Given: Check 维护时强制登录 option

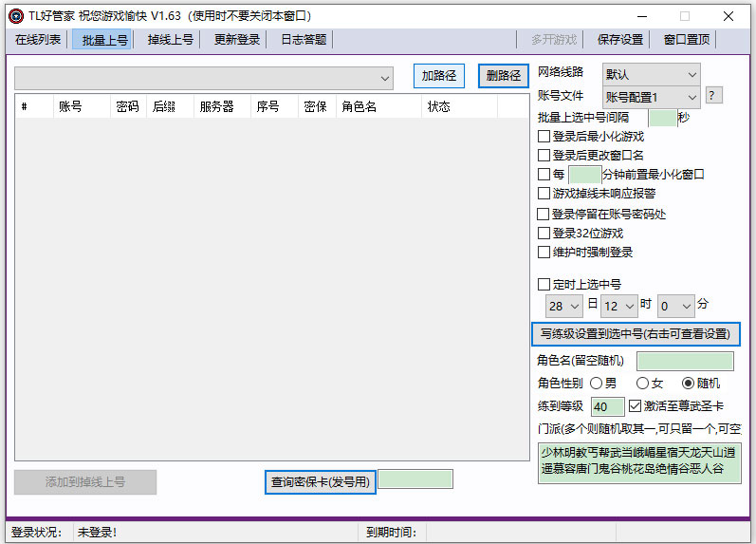Looking at the screenshot, I should pyautogui.click(x=544, y=253).
